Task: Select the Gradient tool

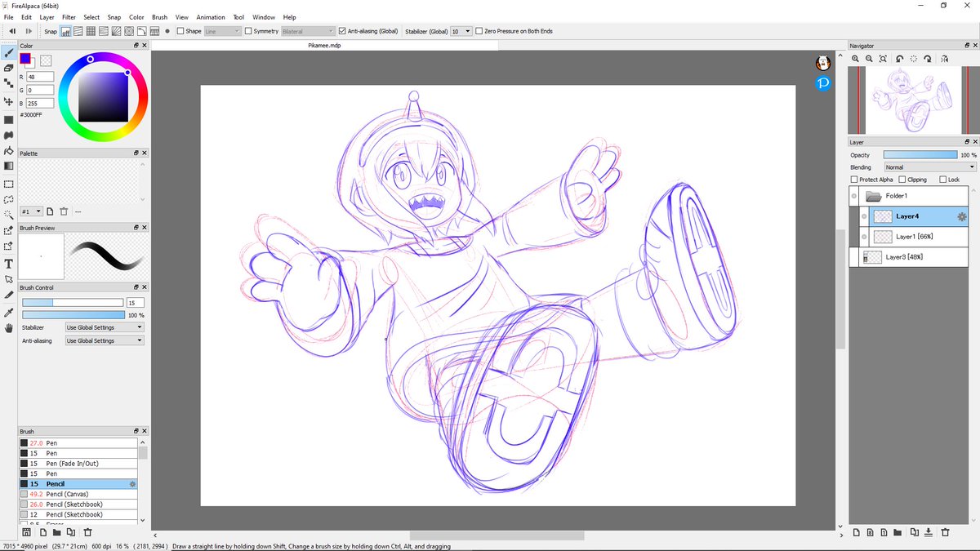Action: (x=8, y=167)
